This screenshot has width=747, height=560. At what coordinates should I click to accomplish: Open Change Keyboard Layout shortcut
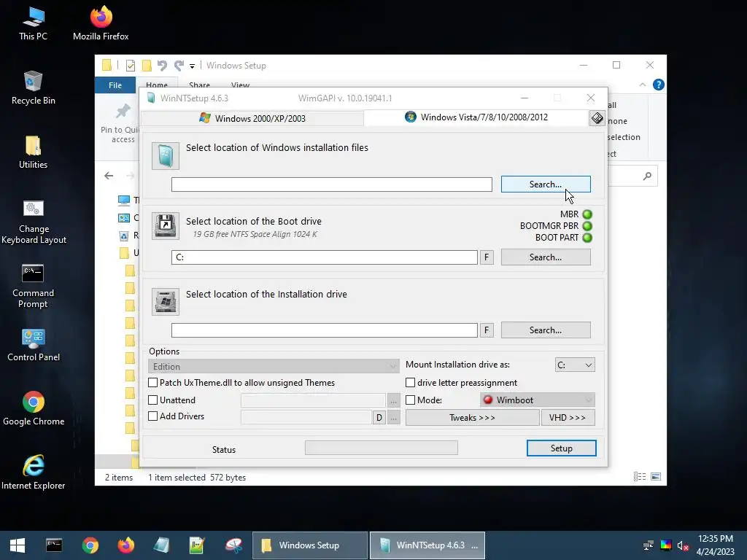34,222
